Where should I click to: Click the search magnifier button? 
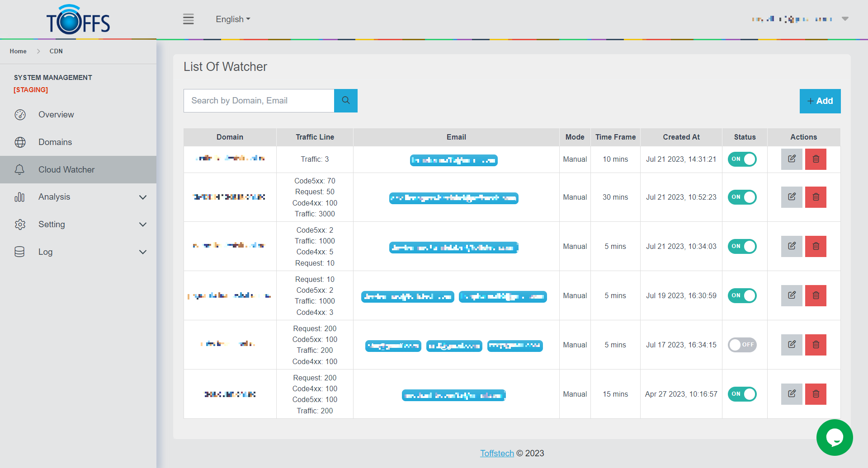pyautogui.click(x=346, y=101)
